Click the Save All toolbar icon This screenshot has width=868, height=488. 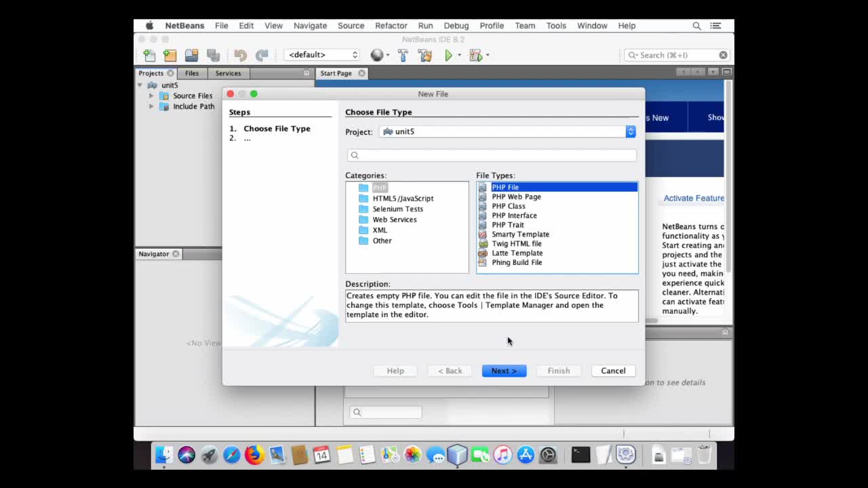213,55
